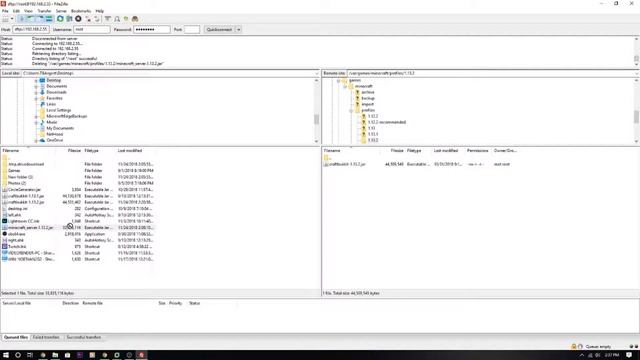The height and width of the screenshot is (360, 640).
Task: Switch to the Successful transfers tab
Action: [x=84, y=338]
